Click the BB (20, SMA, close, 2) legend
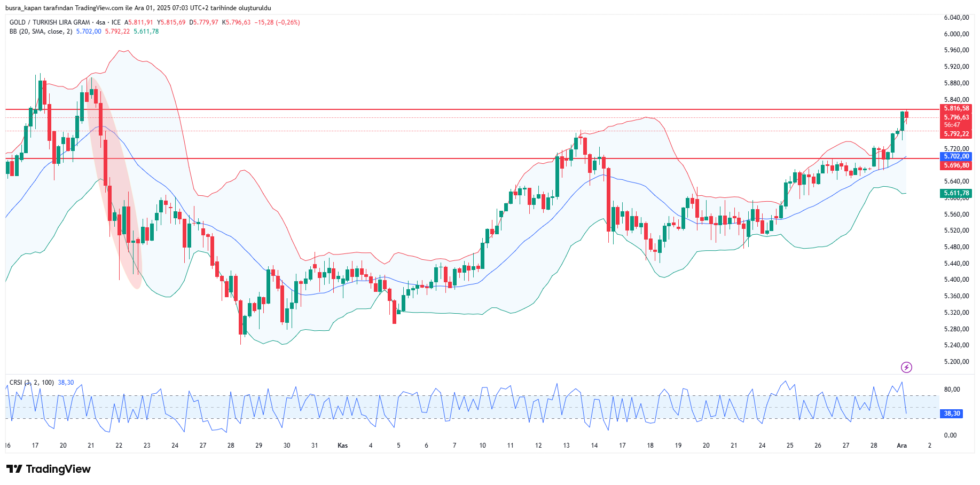The image size is (980, 485). [x=41, y=31]
